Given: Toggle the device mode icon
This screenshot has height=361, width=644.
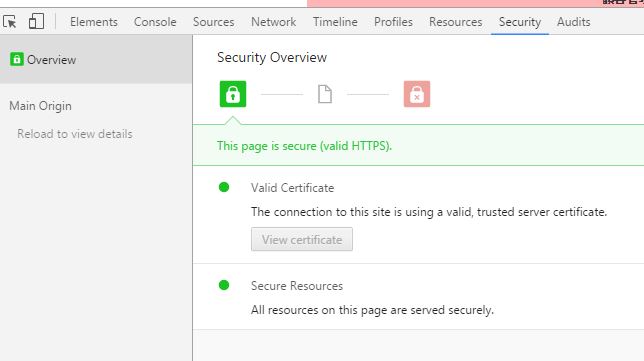Looking at the screenshot, I should [36, 21].
